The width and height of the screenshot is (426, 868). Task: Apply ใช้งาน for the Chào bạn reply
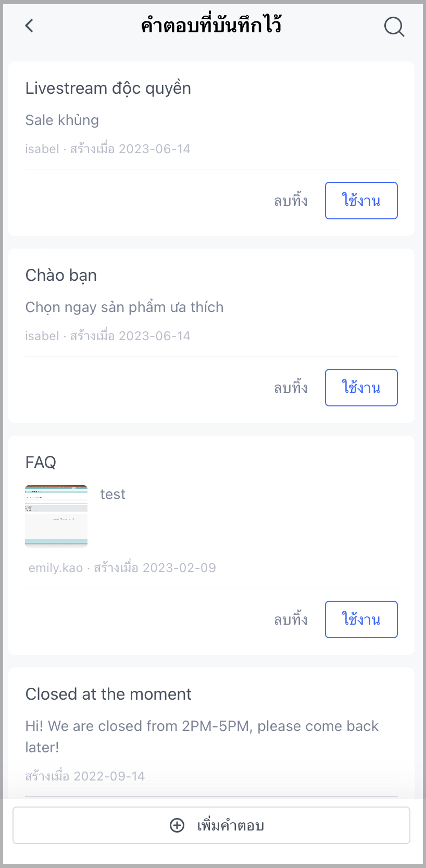[x=361, y=388]
